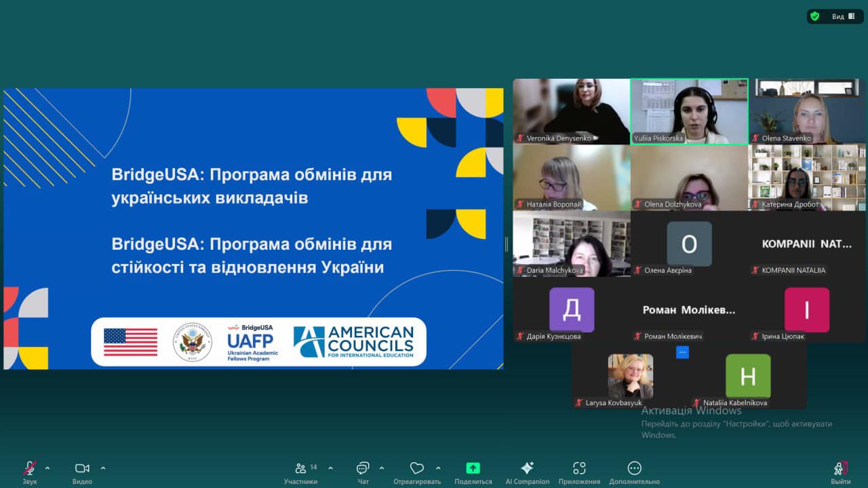This screenshot has width=868, height=488.
Task: Click the Выйти leave meeting icon
Action: (x=841, y=468)
